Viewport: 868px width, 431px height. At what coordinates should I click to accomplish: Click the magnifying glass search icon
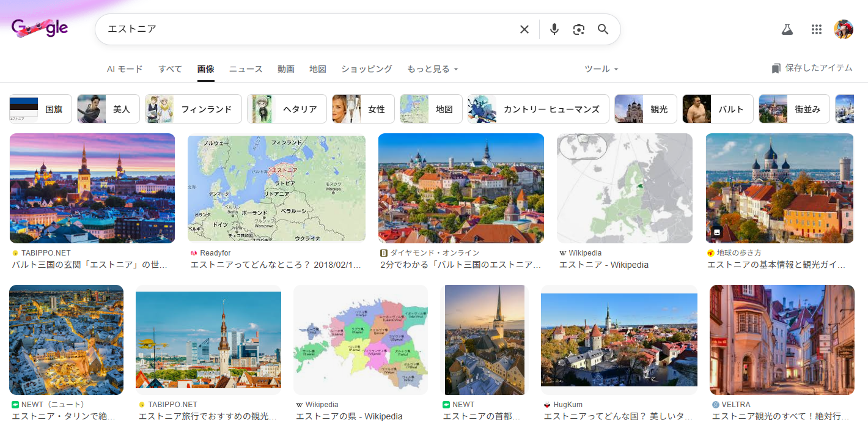[603, 29]
